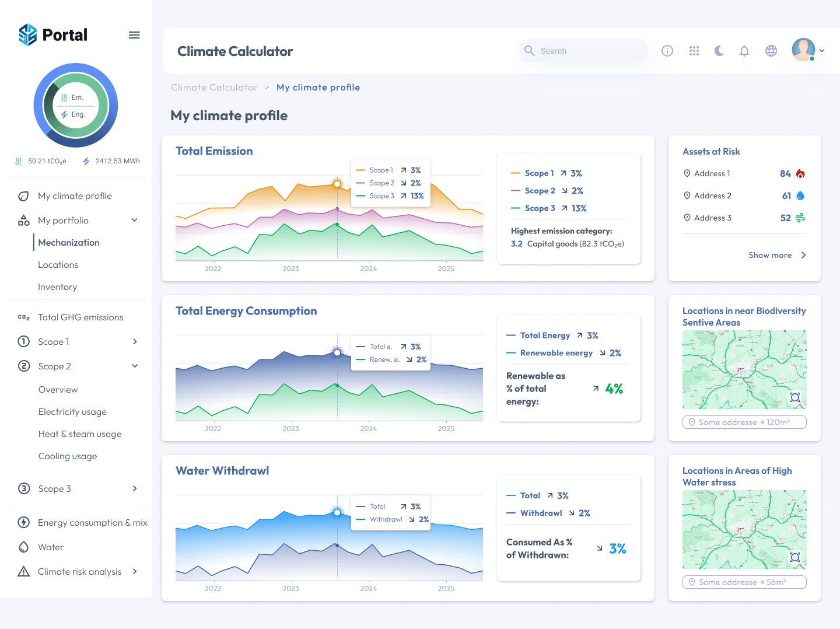This screenshot has height=629, width=840.
Task: Select the Water section icon in sidebar
Action: (x=23, y=547)
